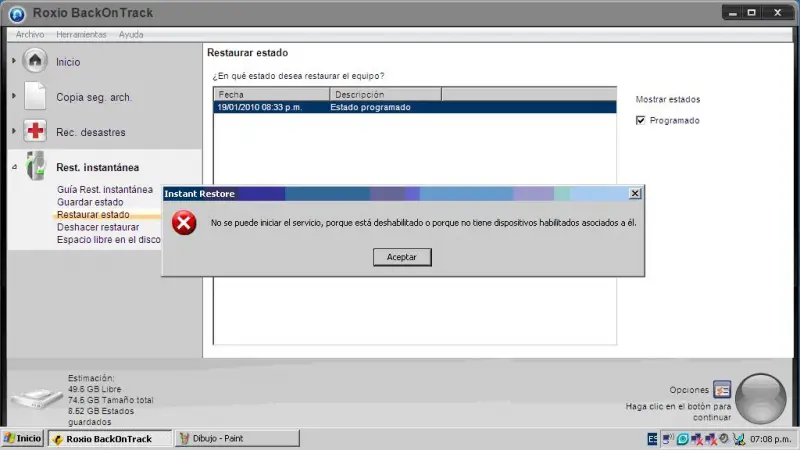Click the wireless network tray icon
Image resolution: width=800 pixels, height=450 pixels.
tap(667, 439)
